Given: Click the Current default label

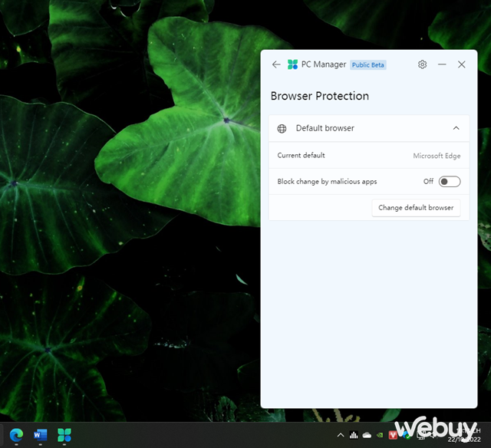Looking at the screenshot, I should (x=301, y=155).
